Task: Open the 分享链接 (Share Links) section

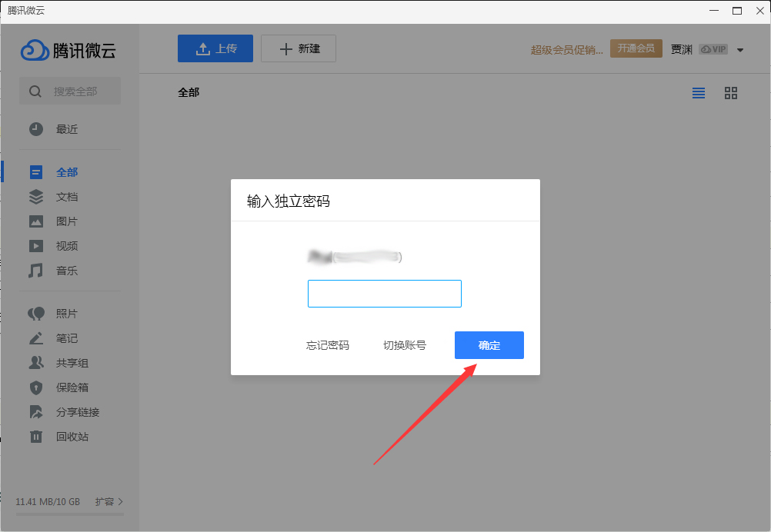Action: (x=66, y=411)
